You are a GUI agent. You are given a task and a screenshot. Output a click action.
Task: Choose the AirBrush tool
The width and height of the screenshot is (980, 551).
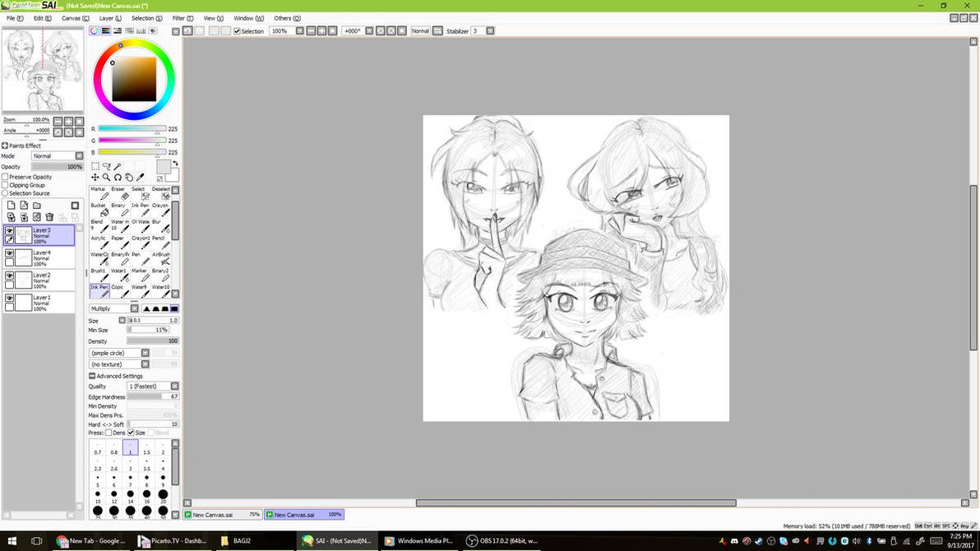[161, 261]
